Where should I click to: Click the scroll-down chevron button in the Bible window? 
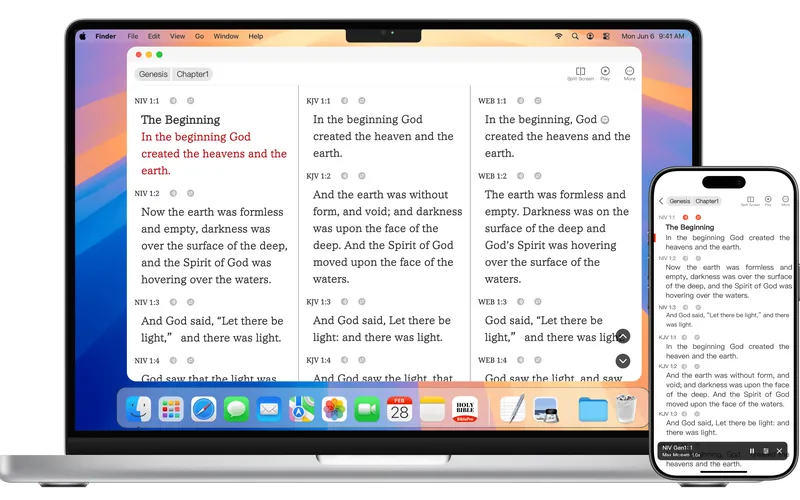623,361
